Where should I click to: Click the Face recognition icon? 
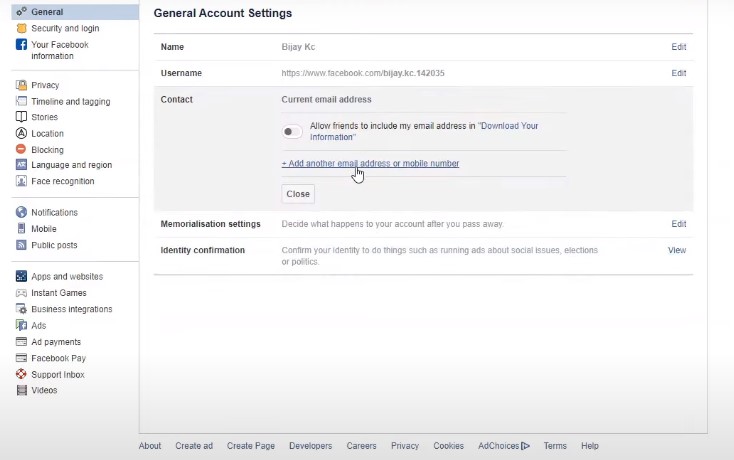[22, 181]
